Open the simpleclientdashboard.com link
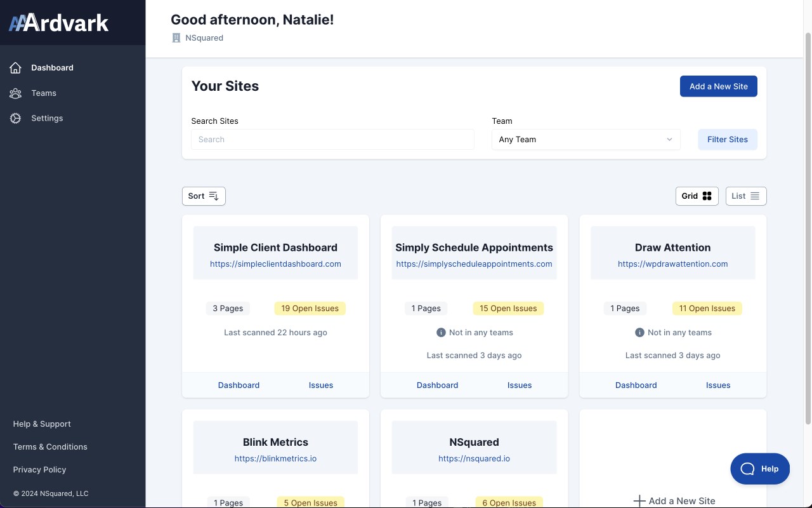 pos(275,264)
